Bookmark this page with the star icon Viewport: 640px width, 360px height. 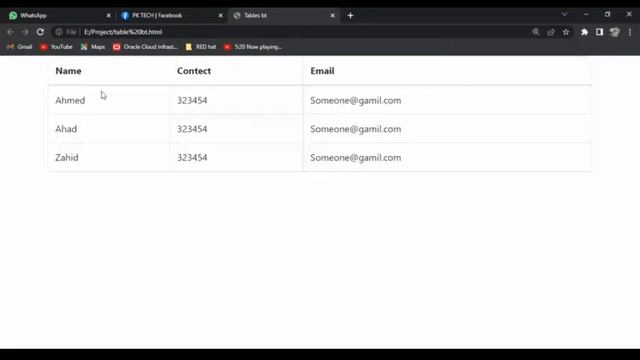566,32
